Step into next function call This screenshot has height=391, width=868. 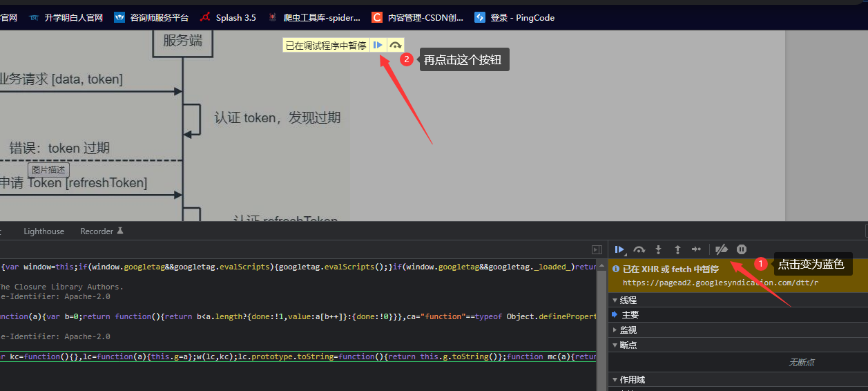[659, 249]
